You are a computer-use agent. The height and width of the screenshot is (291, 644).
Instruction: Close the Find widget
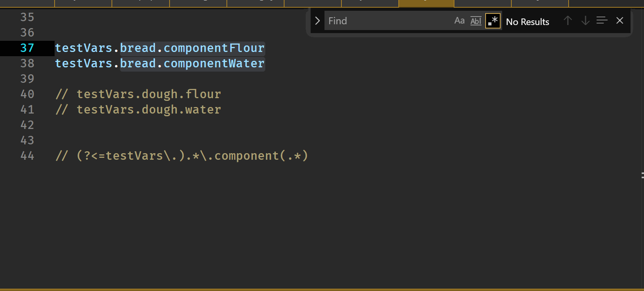coord(619,20)
